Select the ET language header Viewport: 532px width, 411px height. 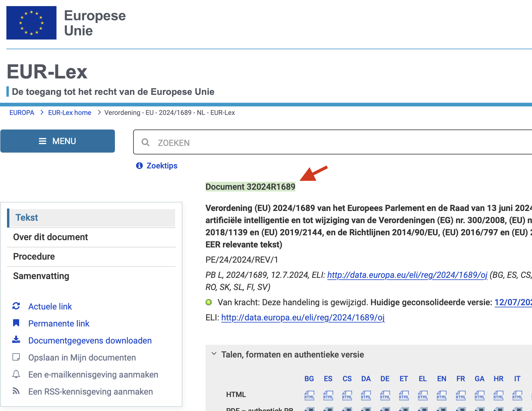[404, 379]
